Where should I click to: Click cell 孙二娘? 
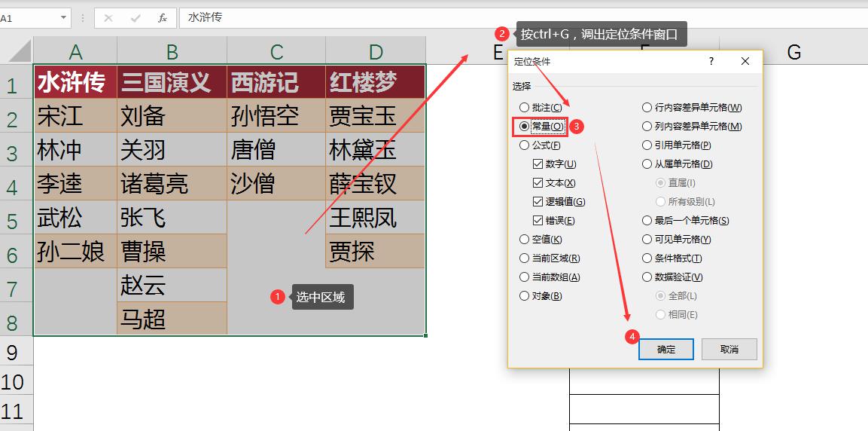(x=75, y=252)
